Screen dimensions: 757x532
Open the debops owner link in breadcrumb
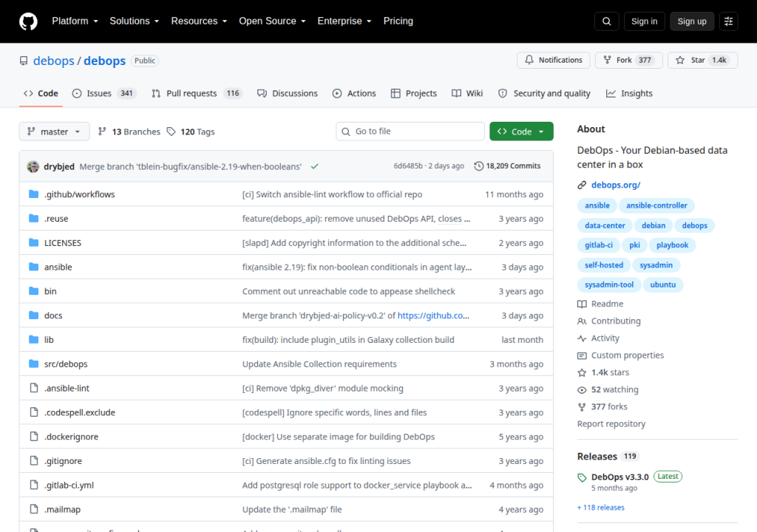(53, 61)
